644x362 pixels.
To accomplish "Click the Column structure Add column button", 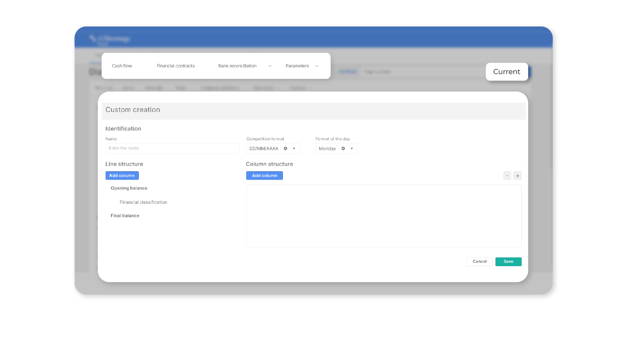I will pos(265,176).
